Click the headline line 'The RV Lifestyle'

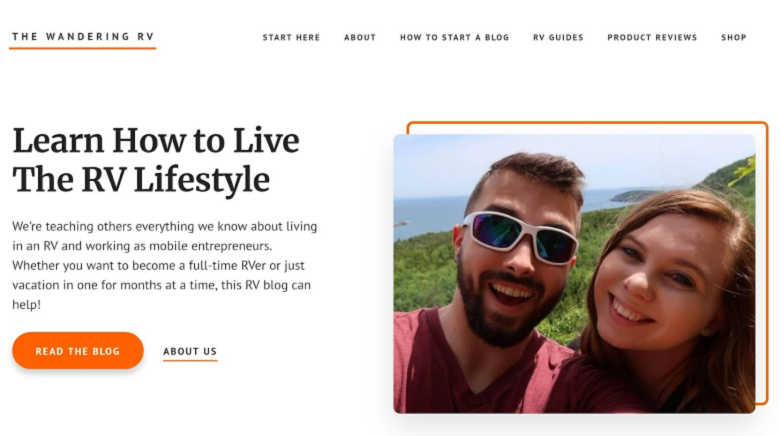coord(141,180)
